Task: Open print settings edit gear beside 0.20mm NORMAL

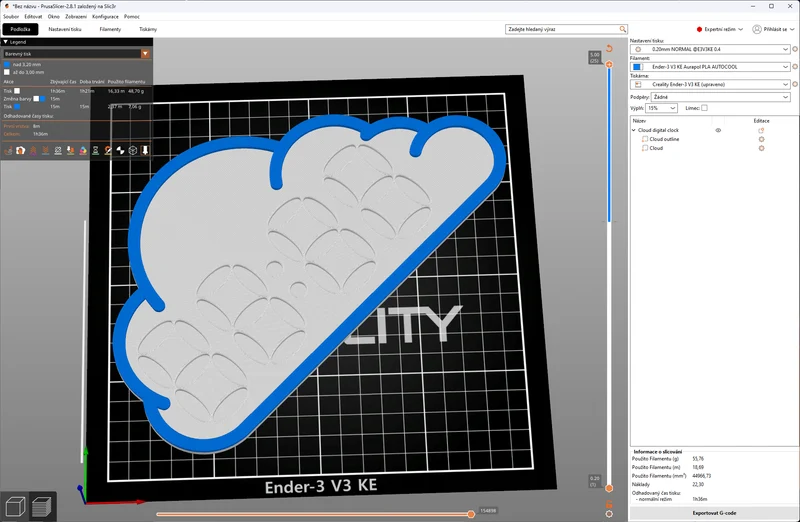Action: pyautogui.click(x=795, y=49)
